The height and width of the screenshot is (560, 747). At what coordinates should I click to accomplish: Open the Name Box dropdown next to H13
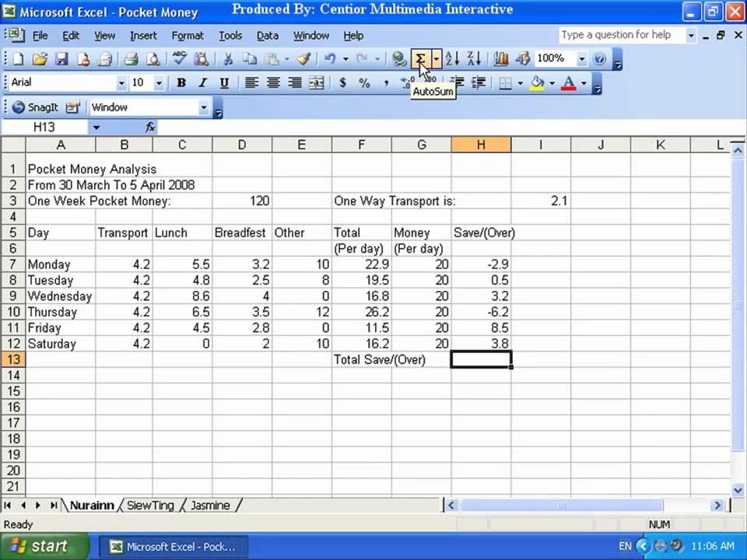pos(96,127)
